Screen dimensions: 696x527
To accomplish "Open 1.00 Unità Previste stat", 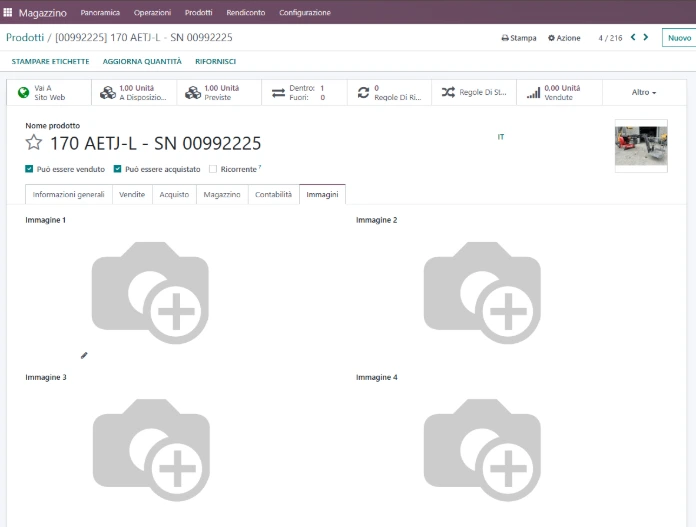I will [219, 92].
